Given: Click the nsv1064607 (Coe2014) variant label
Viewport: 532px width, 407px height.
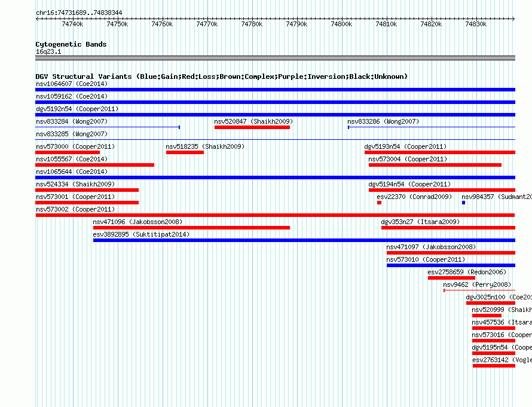Looking at the screenshot, I should pyautogui.click(x=72, y=84).
